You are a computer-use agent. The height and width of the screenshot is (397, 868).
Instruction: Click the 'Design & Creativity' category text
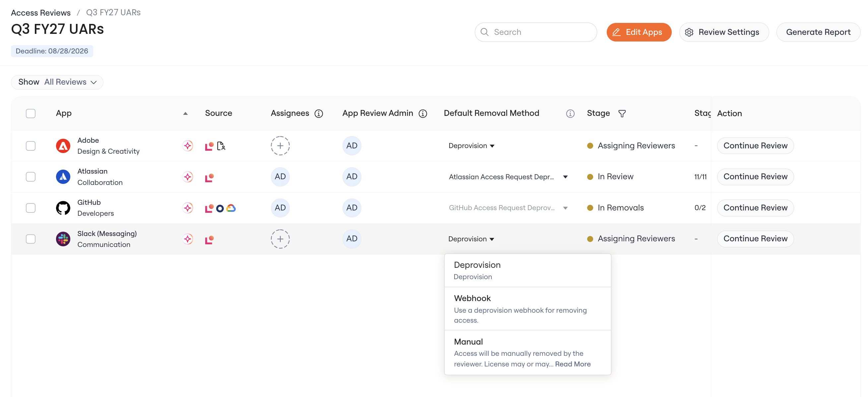[x=108, y=151]
